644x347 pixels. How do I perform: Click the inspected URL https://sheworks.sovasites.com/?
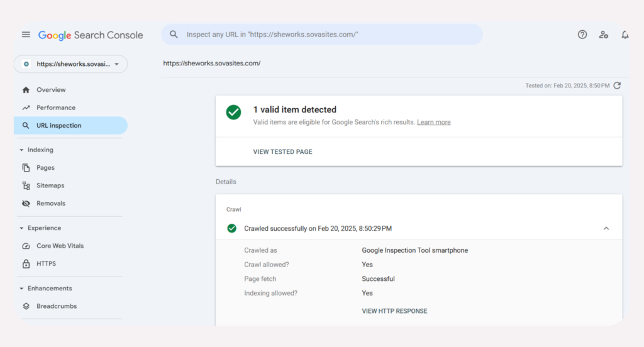212,63
